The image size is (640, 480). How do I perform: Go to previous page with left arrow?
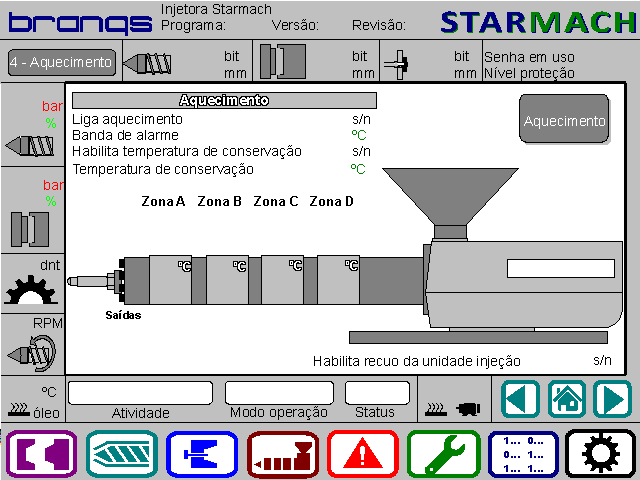(520, 399)
